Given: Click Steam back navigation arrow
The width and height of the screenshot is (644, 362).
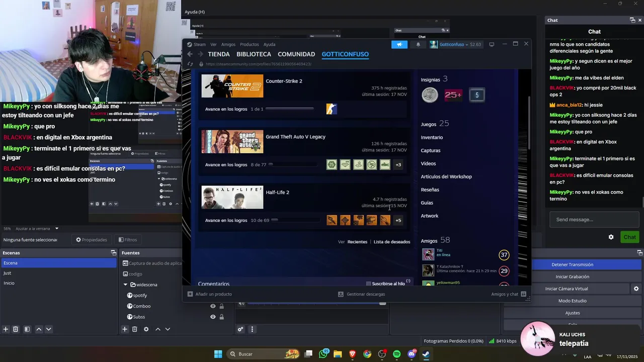Looking at the screenshot, I should click(190, 54).
